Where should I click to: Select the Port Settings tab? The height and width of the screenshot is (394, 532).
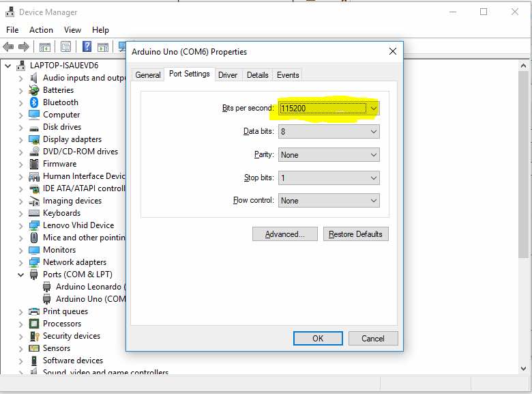click(190, 74)
